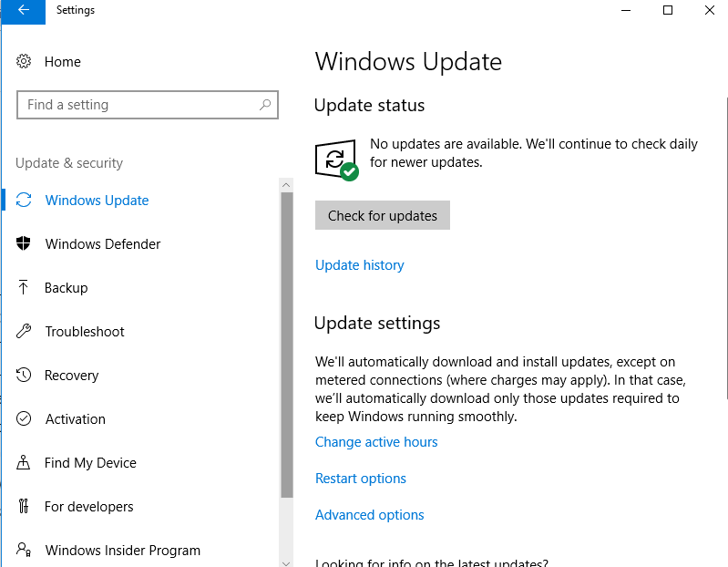
Task: Click the sidebar scrollbar down arrow
Action: (286, 562)
